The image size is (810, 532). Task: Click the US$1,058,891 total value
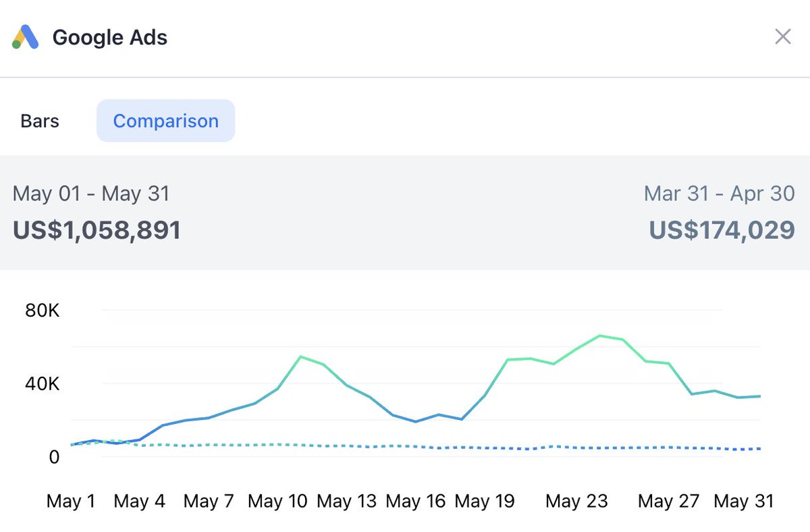(x=97, y=230)
